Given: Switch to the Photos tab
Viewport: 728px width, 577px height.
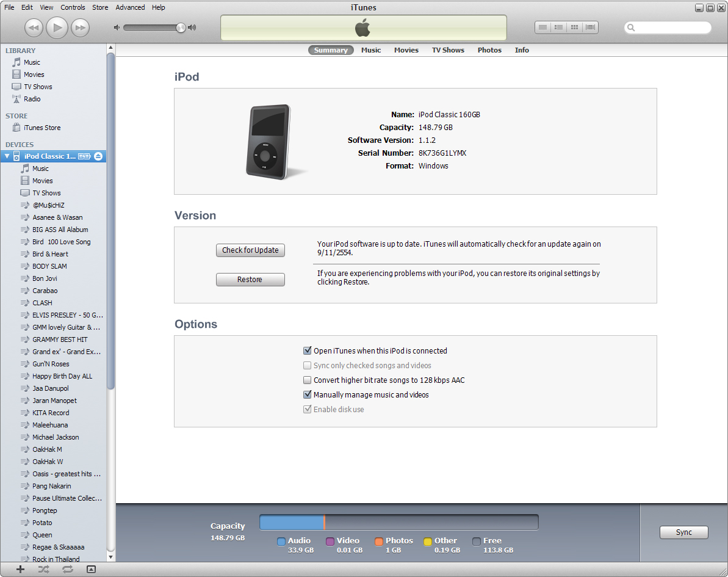Looking at the screenshot, I should point(489,50).
